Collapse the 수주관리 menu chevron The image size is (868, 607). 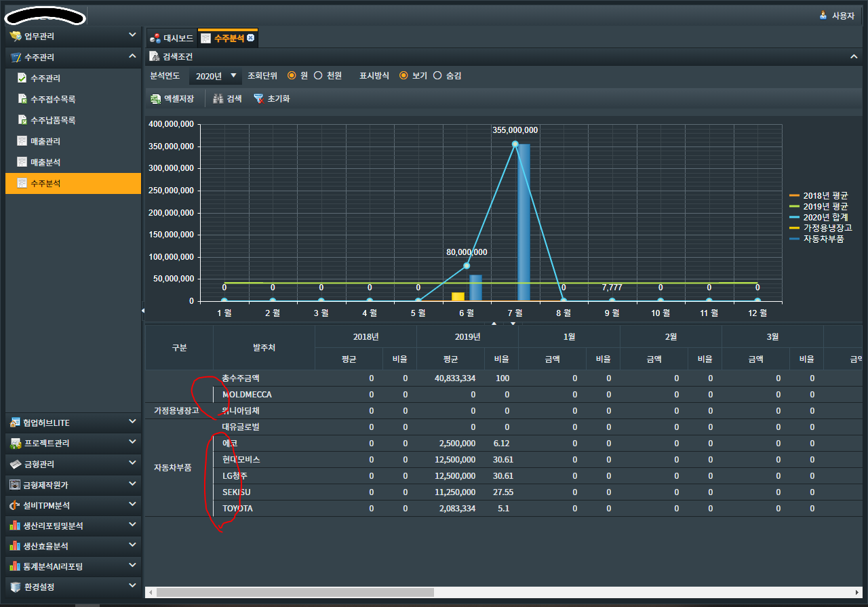(x=132, y=57)
